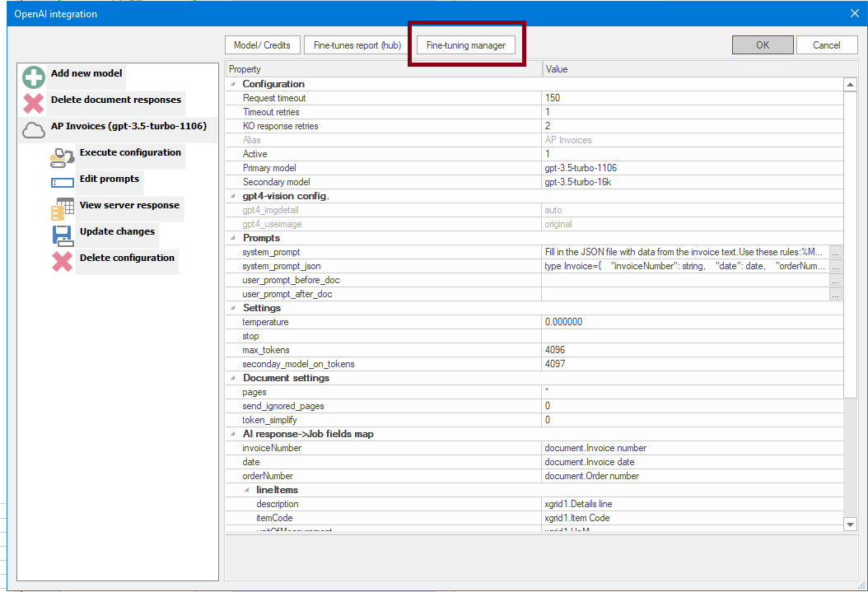The height and width of the screenshot is (592, 868).
Task: Collapse the Prompts property group
Action: click(x=233, y=238)
